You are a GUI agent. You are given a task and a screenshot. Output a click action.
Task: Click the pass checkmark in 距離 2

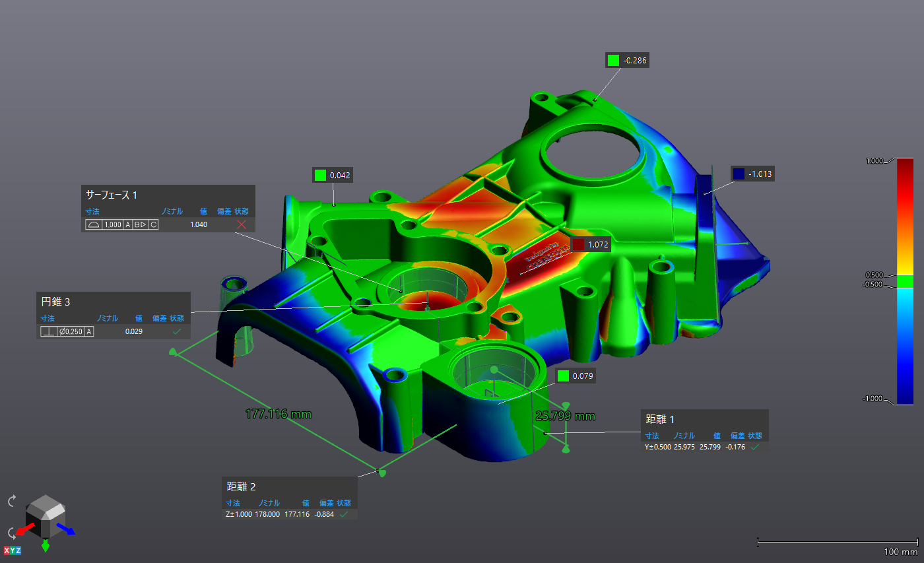coord(343,514)
